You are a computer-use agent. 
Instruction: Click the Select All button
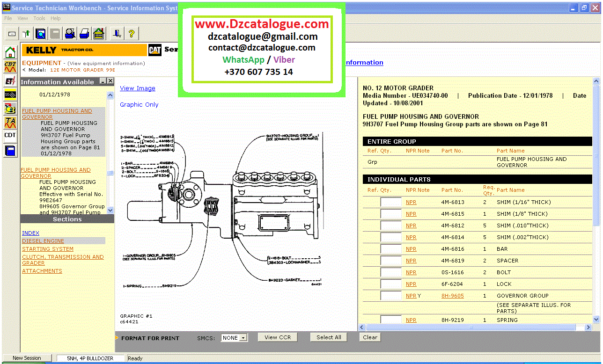tap(329, 337)
